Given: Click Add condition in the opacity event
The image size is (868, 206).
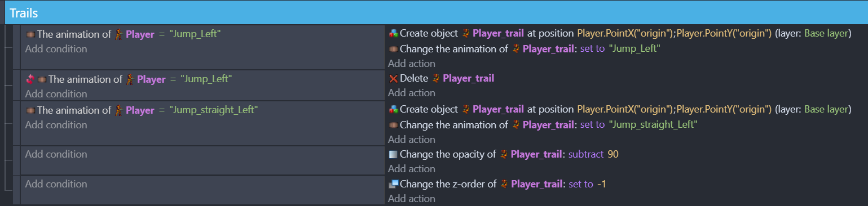Looking at the screenshot, I should [56, 154].
